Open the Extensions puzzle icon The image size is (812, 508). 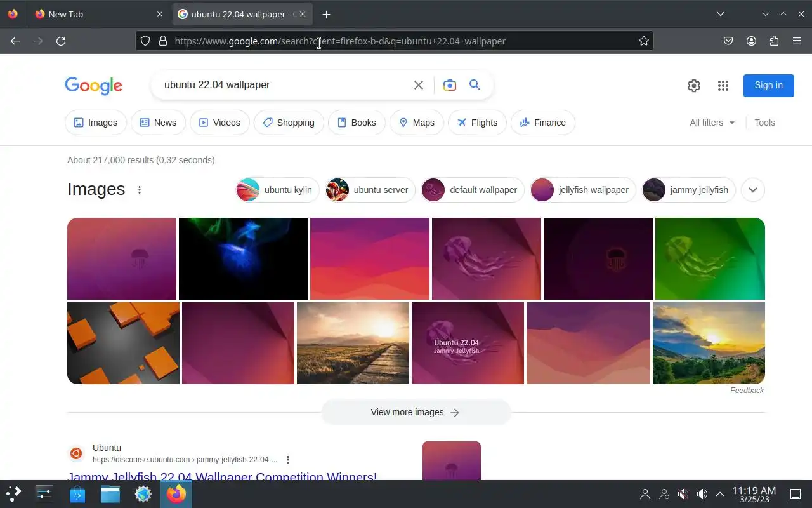[x=774, y=41]
